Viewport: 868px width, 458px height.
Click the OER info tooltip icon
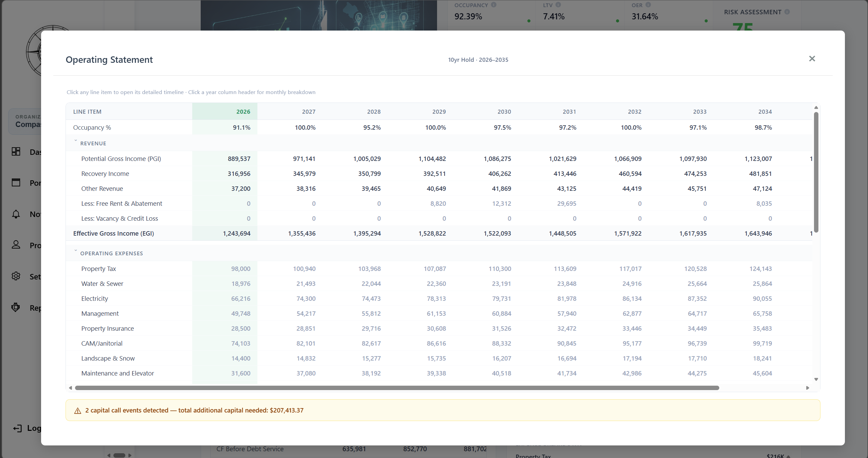click(x=649, y=5)
